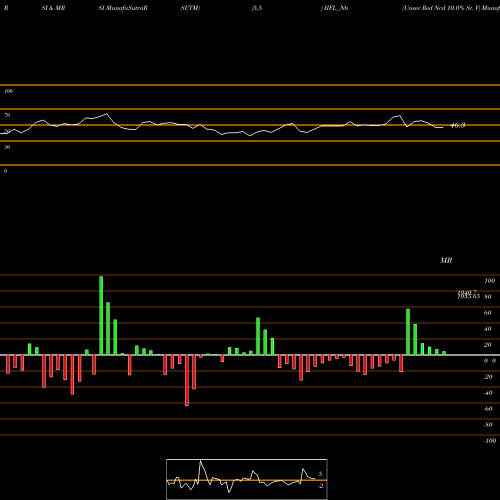Viewport: 500px width, 500px height.
Task: Click the RSI value label 46.3
Action: (x=458, y=126)
